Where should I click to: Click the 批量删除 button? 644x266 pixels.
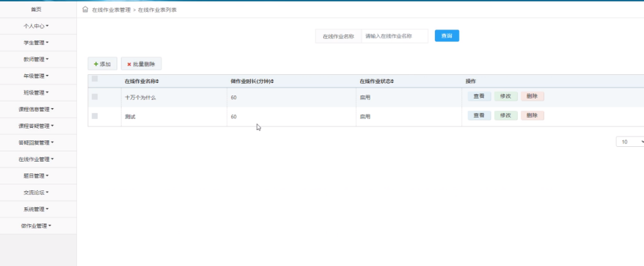(x=142, y=64)
